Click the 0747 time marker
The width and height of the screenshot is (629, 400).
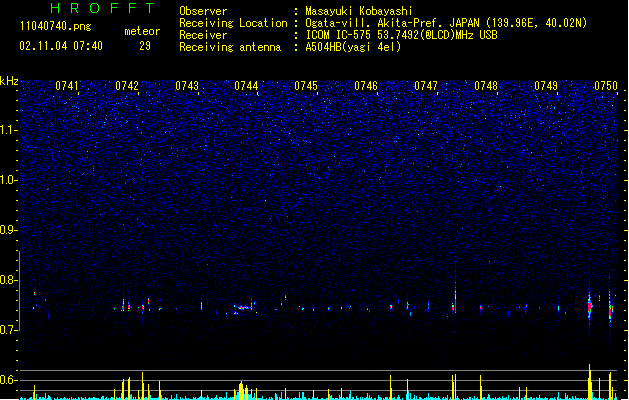coord(426,86)
